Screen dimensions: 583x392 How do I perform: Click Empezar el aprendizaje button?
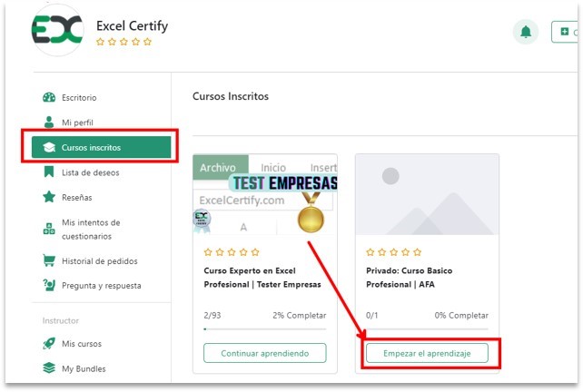tap(427, 353)
